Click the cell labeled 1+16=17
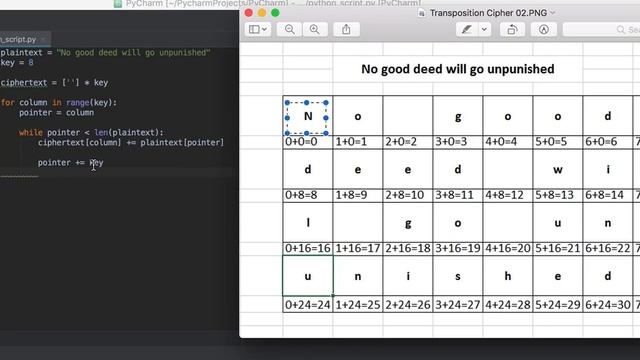 358,248
